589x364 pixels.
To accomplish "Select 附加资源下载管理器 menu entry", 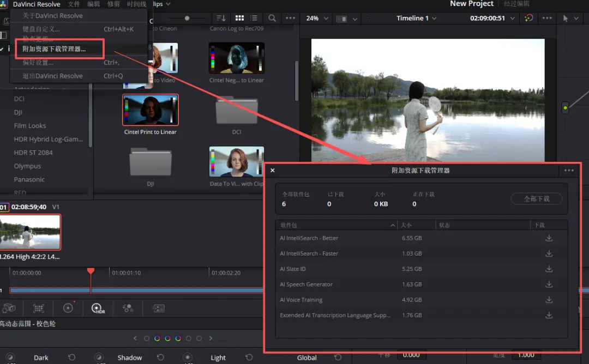I will point(54,49).
